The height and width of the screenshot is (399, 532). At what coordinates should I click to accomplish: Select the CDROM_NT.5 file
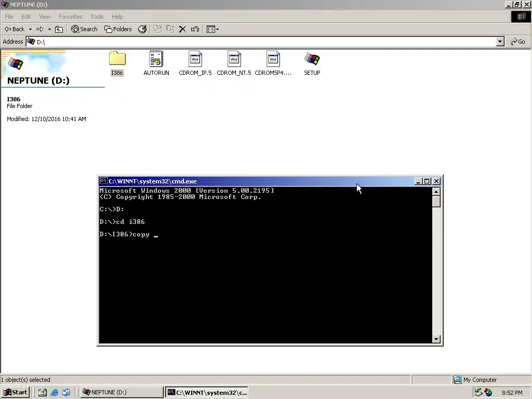pos(234,63)
